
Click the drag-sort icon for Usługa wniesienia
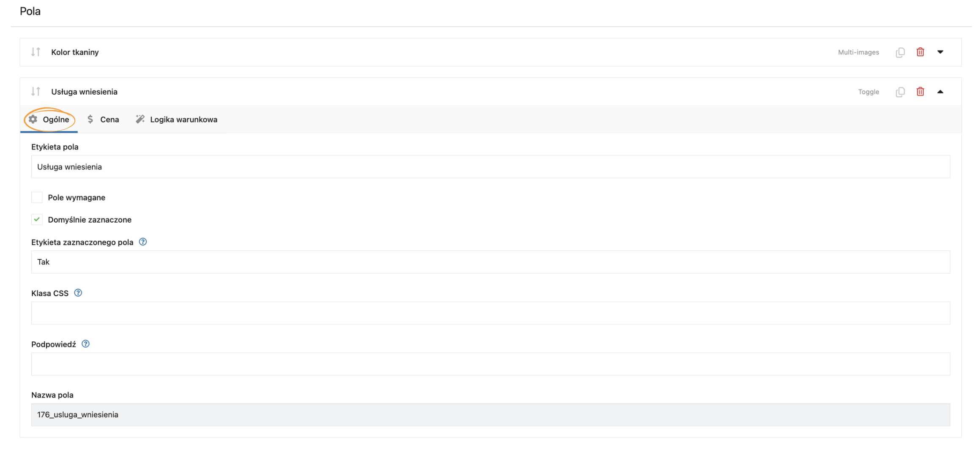pos(36,91)
